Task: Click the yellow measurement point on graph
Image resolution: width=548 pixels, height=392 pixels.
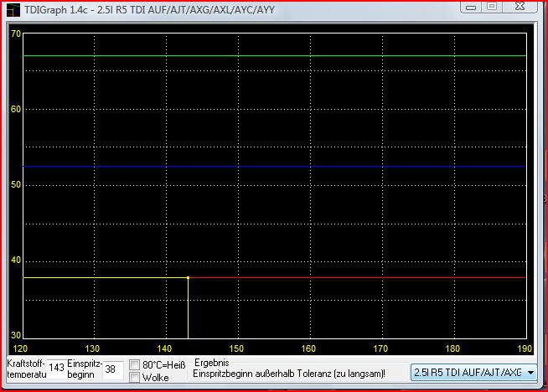Action: [x=188, y=278]
